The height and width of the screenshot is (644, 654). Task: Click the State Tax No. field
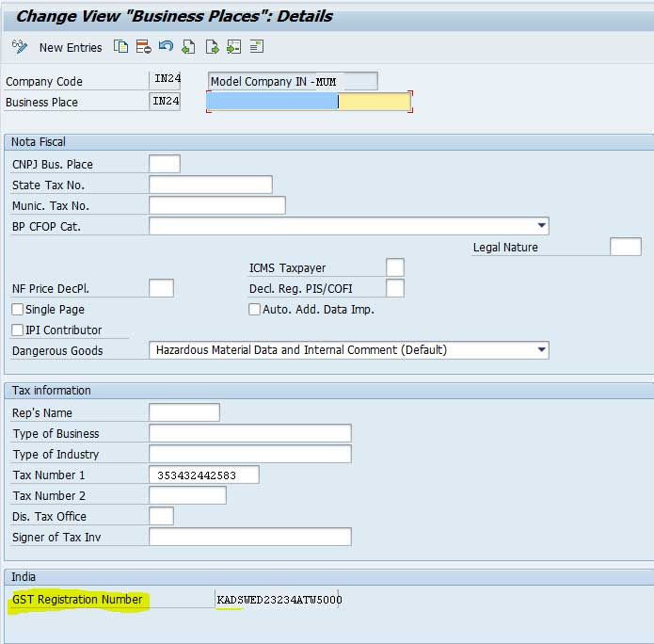(211, 185)
